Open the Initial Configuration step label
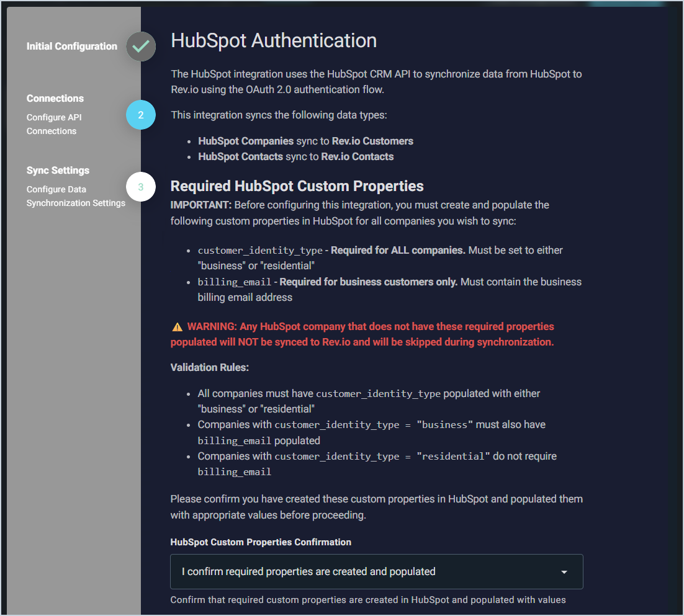 (x=72, y=46)
